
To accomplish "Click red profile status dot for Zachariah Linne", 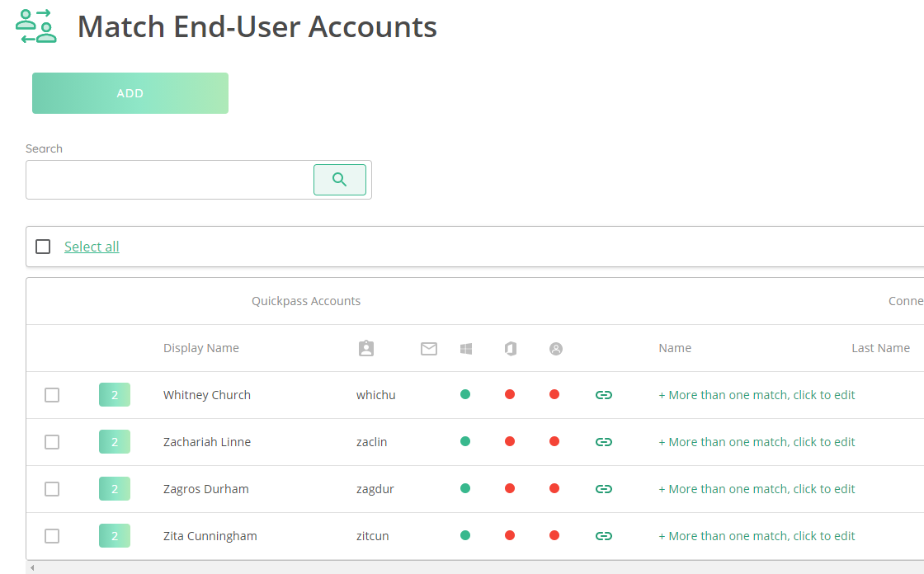I will click(554, 441).
